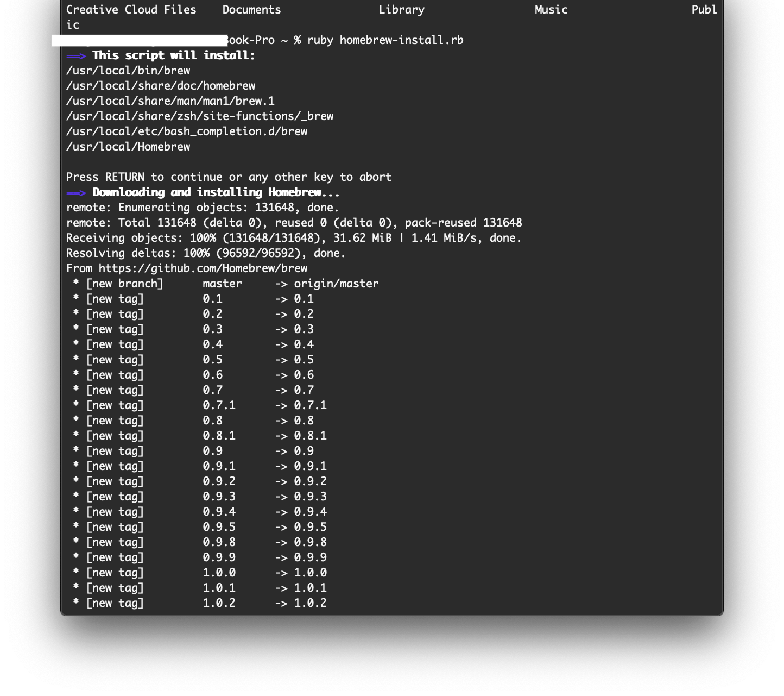784x696 pixels.
Task: Click 'Creative Cloud Files' directory name
Action: 131,10
